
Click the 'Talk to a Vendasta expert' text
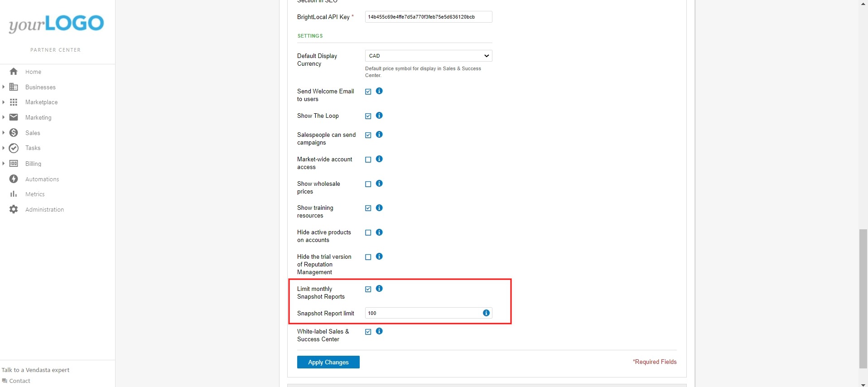[x=35, y=370]
